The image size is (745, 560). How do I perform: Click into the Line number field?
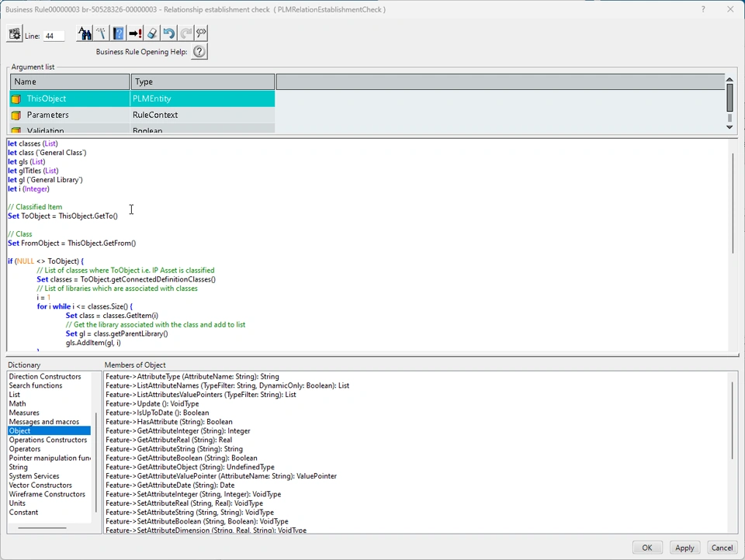[x=54, y=36]
